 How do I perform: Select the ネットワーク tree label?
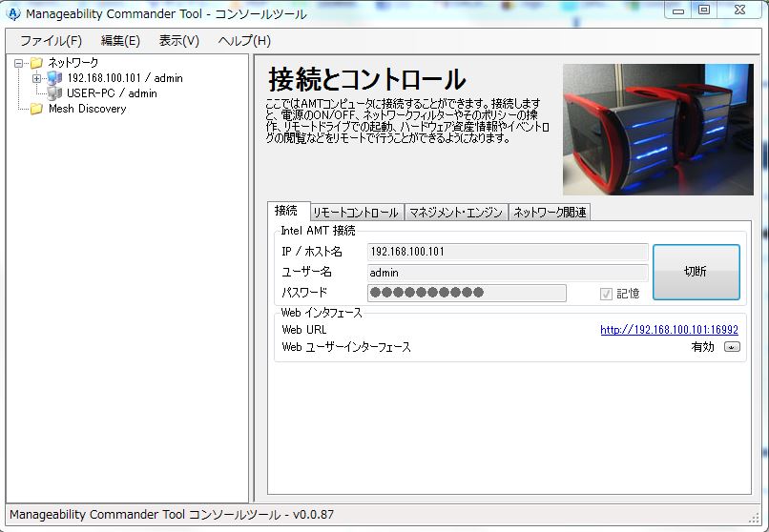[x=73, y=63]
